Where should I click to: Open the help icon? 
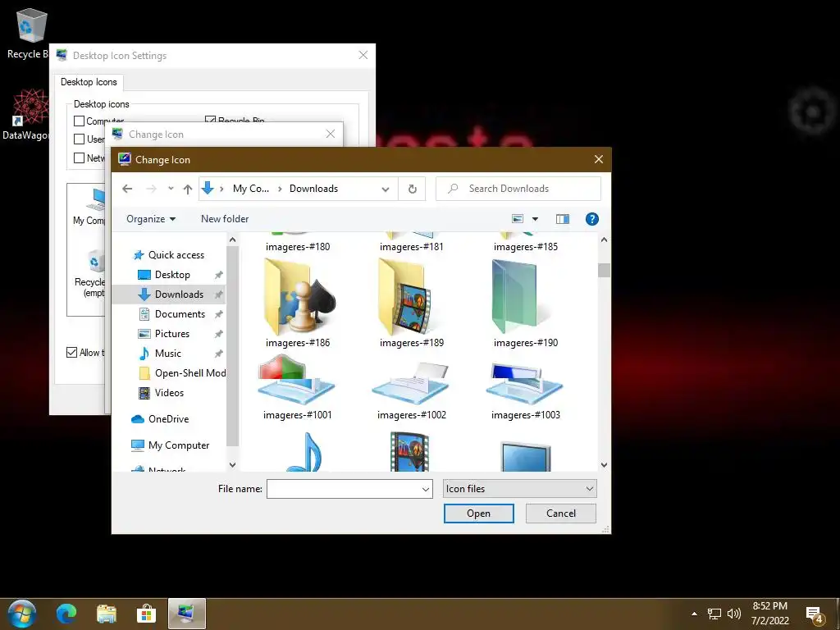click(591, 218)
